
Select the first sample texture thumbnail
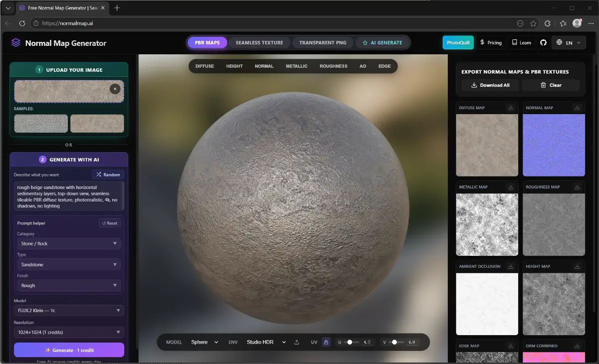tap(41, 123)
